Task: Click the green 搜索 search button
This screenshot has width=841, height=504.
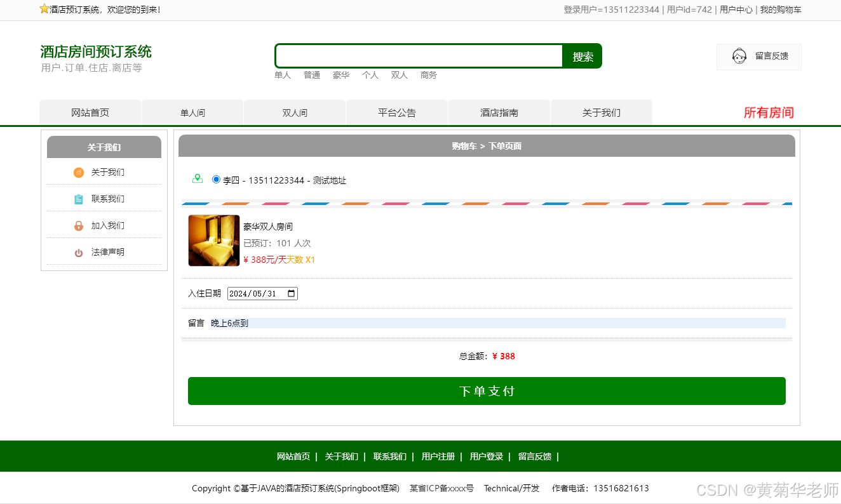Action: (581, 56)
